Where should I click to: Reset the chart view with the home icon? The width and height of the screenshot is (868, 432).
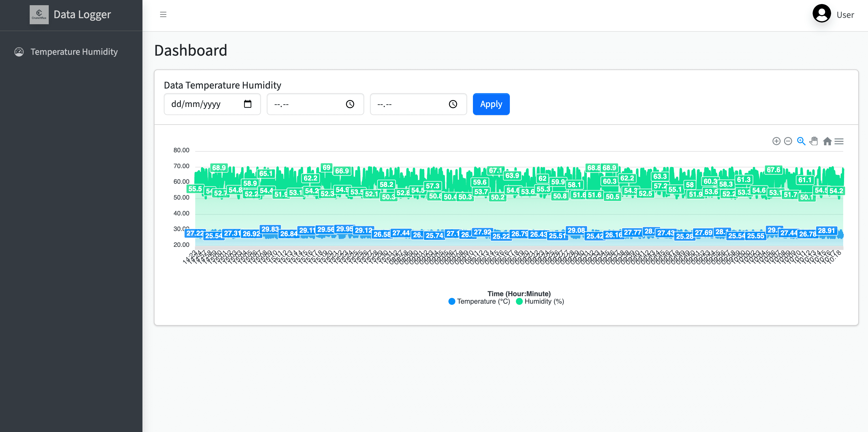[x=827, y=141]
